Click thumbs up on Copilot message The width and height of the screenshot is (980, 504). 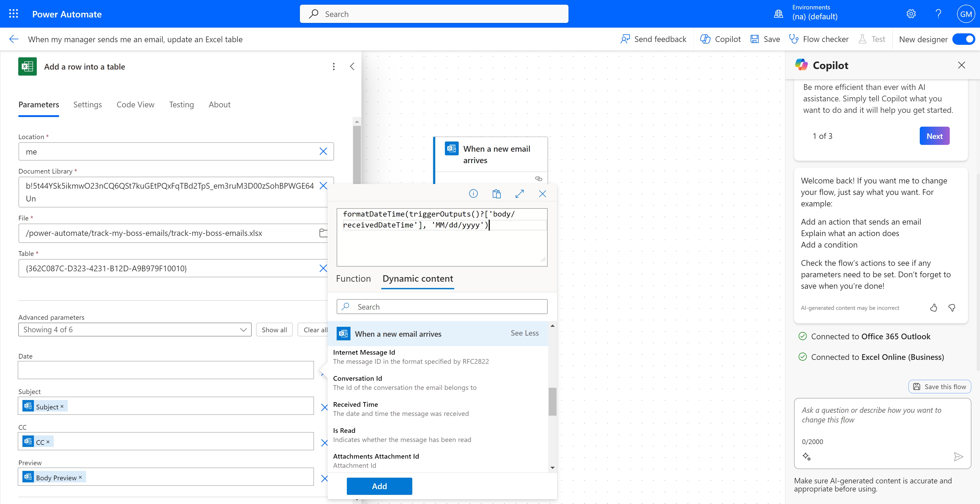933,308
